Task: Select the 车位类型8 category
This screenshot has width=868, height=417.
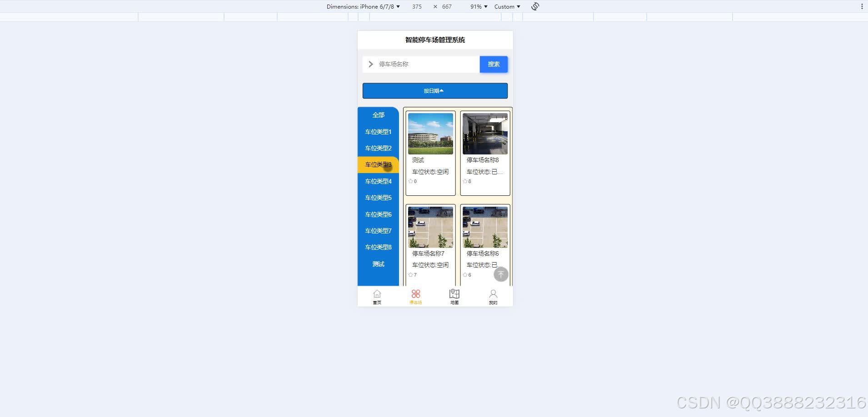Action: (378, 247)
